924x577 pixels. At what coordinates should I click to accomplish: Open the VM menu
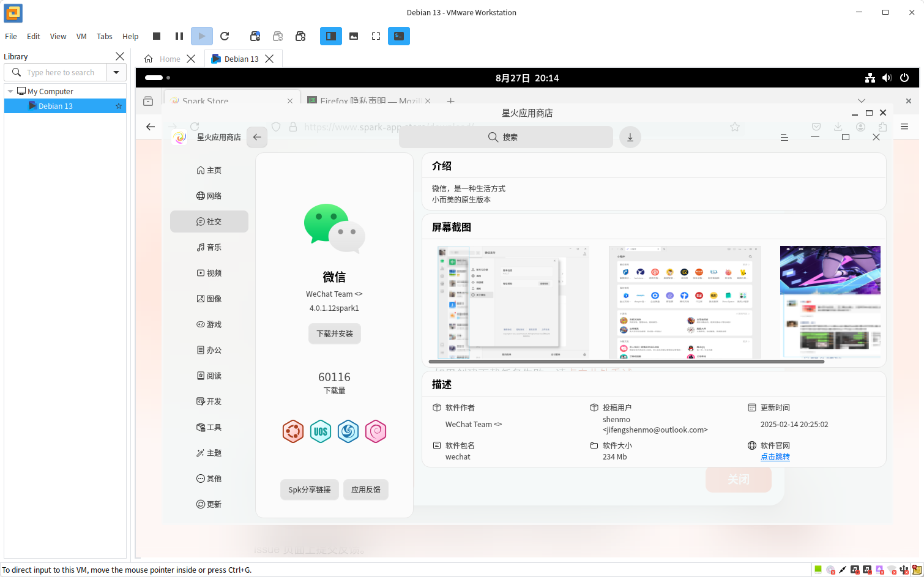[81, 36]
